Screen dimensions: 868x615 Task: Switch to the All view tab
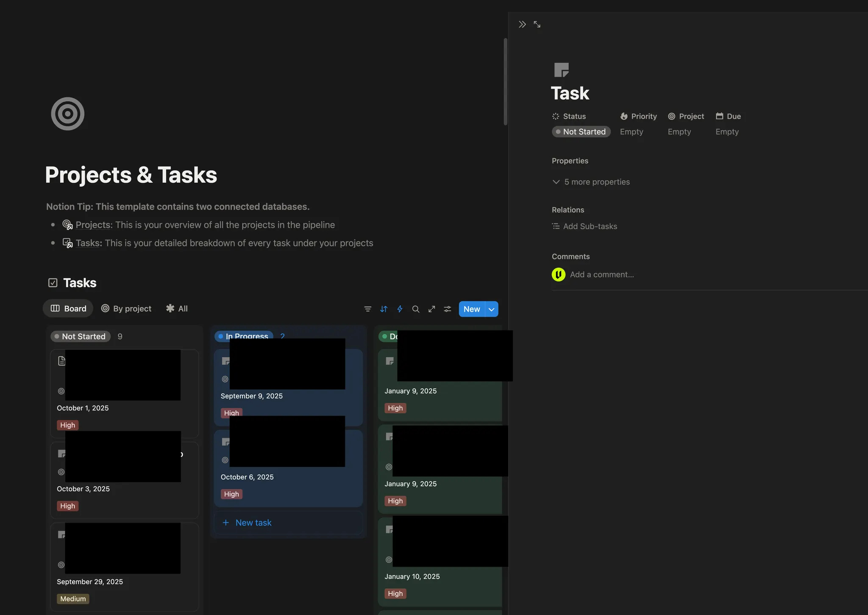[177, 309]
